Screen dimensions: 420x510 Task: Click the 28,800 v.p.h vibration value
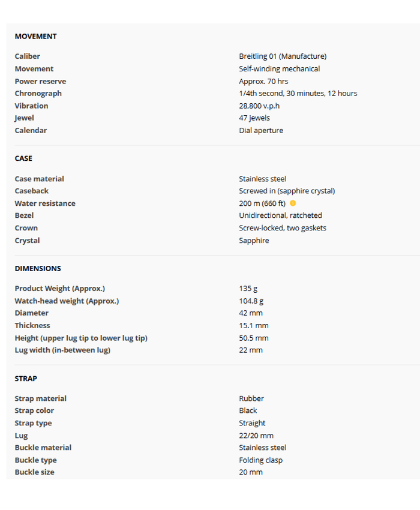click(x=259, y=106)
